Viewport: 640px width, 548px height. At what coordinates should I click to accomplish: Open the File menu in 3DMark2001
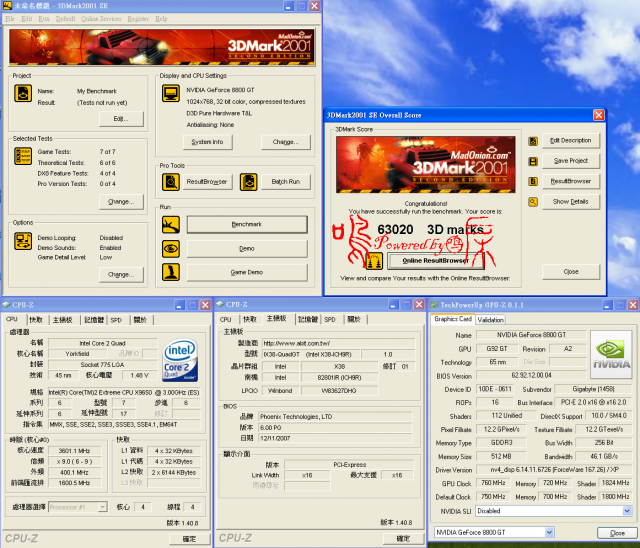click(10, 19)
